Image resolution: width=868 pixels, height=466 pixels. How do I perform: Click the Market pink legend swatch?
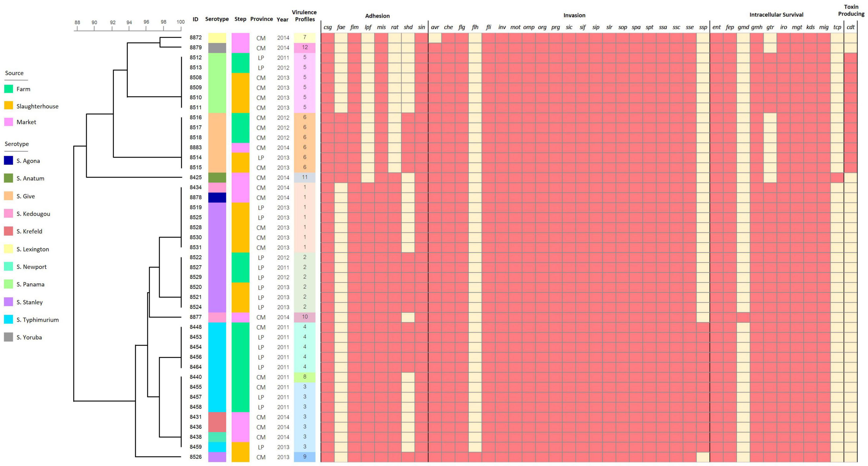click(x=8, y=122)
